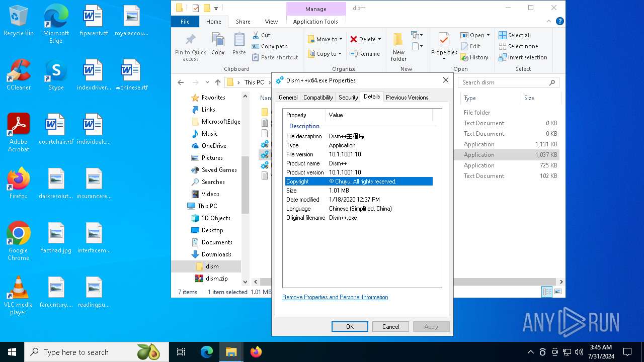Viewport: 644px width, 362px height.
Task: Open the Delete dropdown in ribbon
Action: (x=366, y=39)
